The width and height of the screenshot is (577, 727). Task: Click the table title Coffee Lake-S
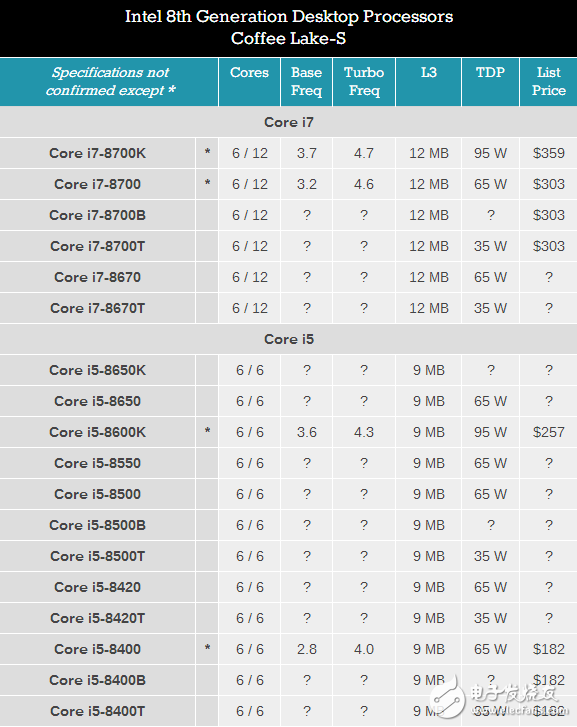(288, 38)
